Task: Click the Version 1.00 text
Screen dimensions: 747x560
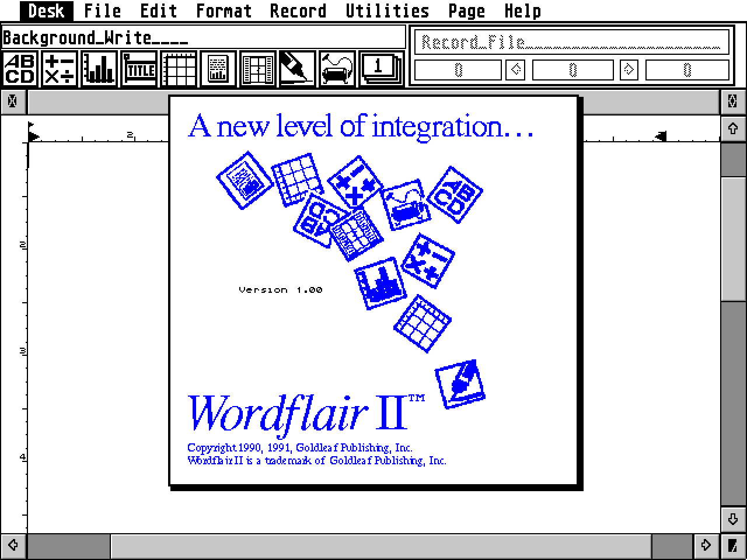Action: pos(281,289)
